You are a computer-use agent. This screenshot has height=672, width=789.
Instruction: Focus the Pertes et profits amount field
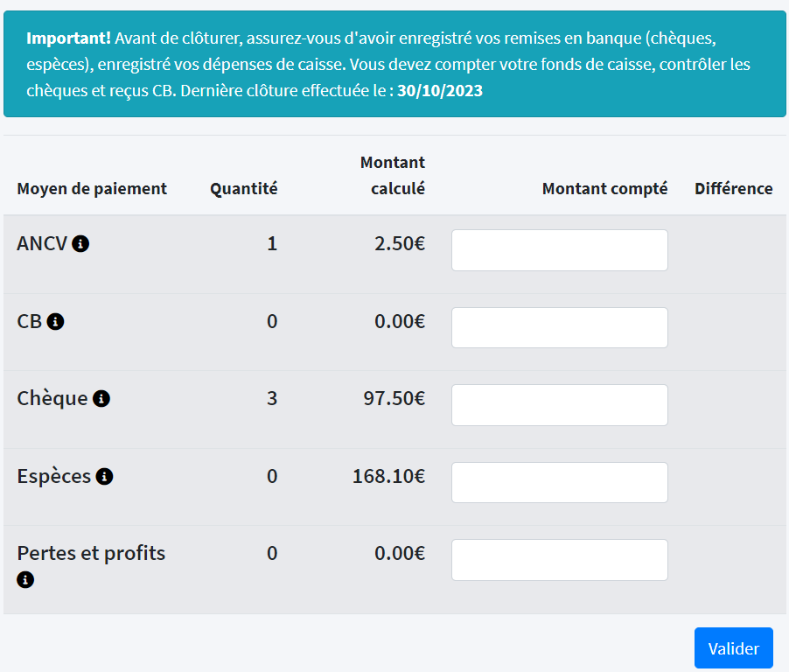coord(560,560)
